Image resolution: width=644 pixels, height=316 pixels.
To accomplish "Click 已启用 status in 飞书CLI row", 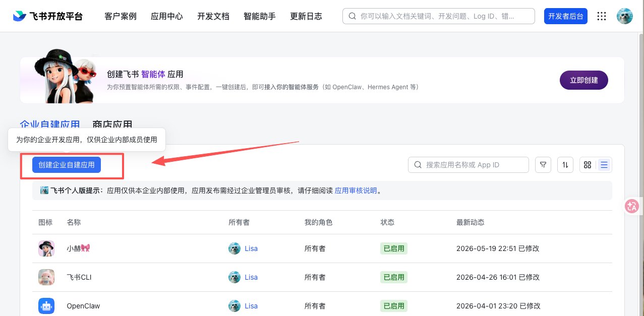I will [394, 277].
